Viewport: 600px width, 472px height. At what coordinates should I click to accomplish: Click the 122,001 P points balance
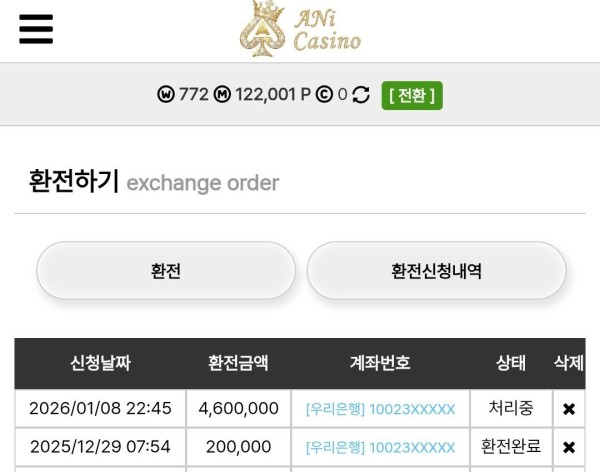[x=272, y=95]
